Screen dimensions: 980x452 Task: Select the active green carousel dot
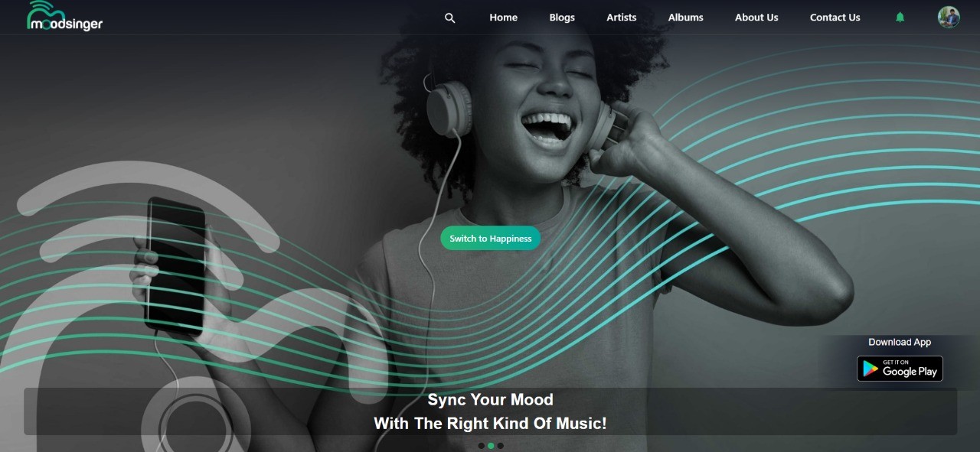[491, 446]
